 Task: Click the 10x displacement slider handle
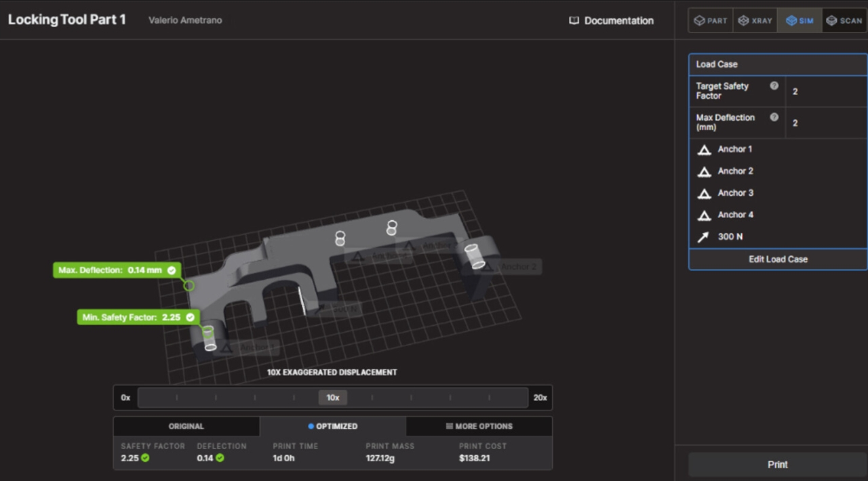pos(332,398)
